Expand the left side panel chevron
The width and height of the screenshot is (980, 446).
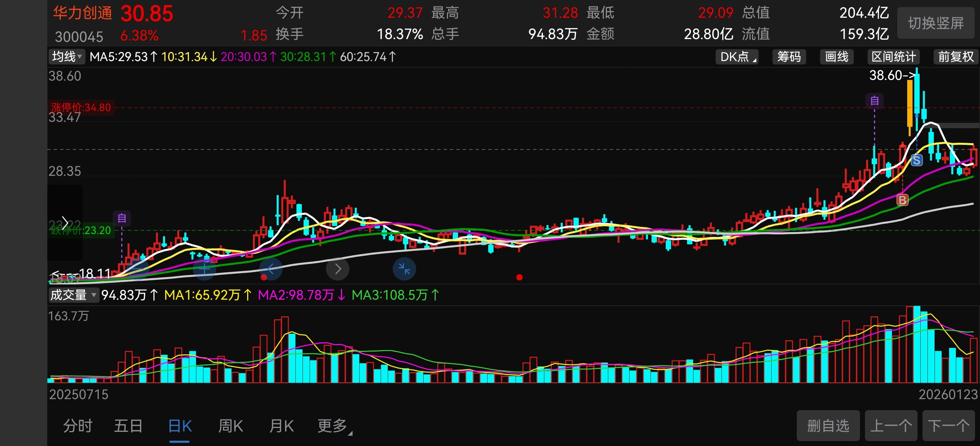[x=65, y=223]
